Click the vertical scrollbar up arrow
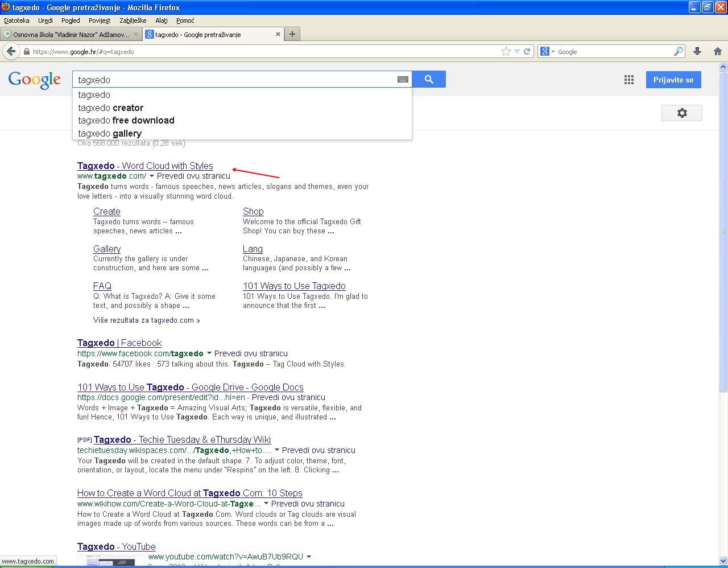Image resolution: width=728 pixels, height=568 pixels. coord(723,67)
